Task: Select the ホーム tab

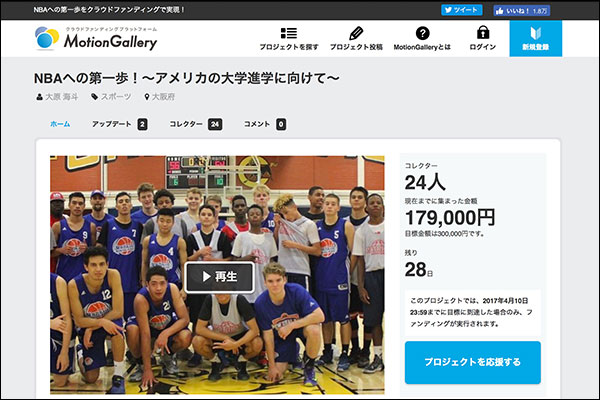Action: coord(60,124)
